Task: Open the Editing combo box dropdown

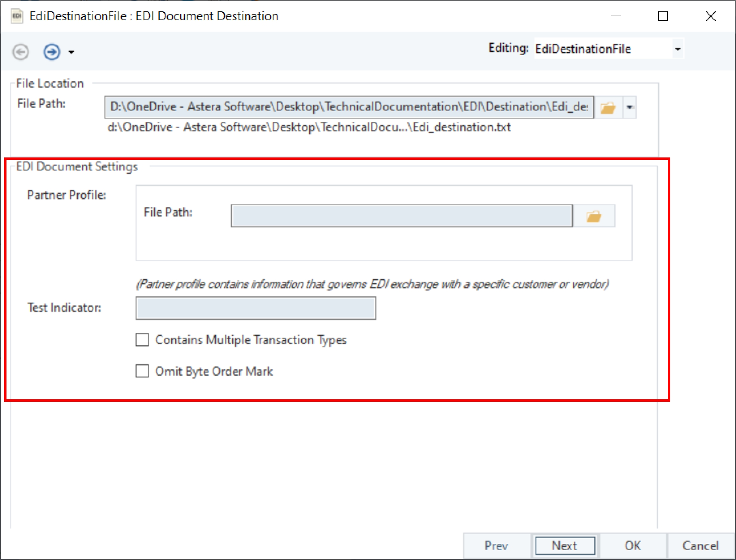Action: pos(677,49)
